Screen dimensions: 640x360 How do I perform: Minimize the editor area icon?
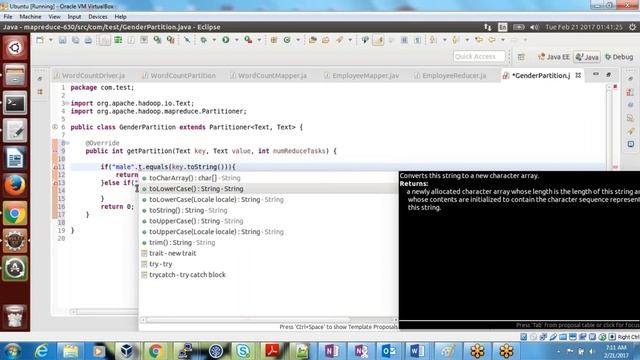point(596,74)
